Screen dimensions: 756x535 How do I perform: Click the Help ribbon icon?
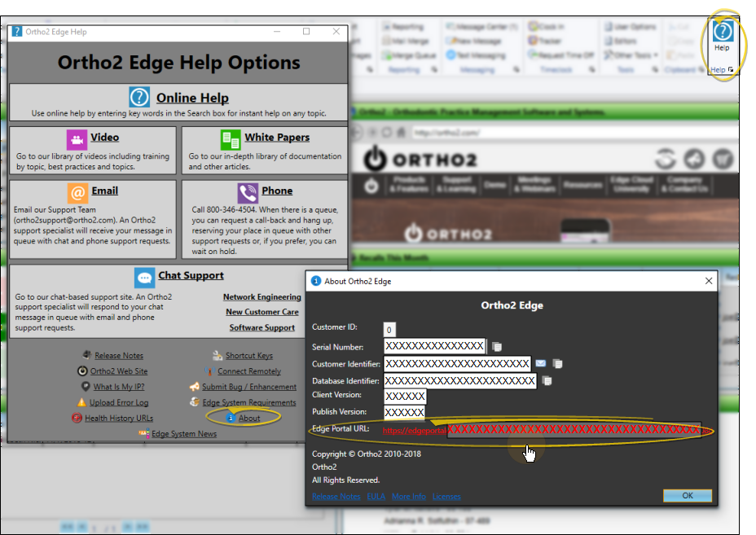point(722,32)
